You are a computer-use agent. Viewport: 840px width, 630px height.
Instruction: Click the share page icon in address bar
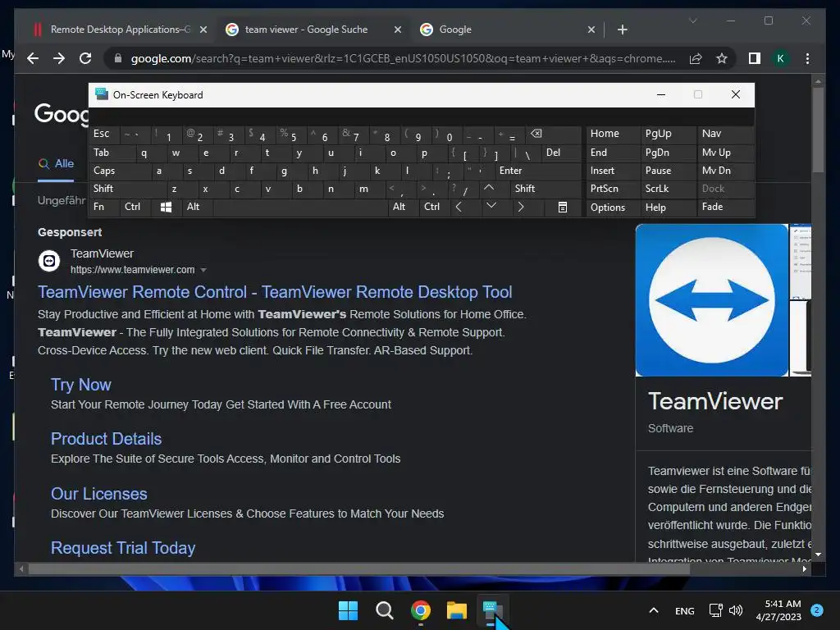[x=696, y=58]
